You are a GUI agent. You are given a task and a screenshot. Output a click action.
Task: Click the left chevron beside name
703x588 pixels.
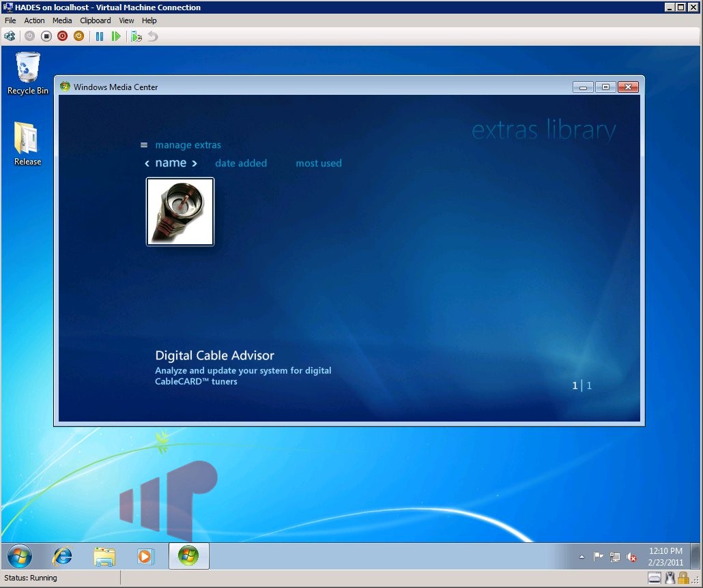coord(147,164)
